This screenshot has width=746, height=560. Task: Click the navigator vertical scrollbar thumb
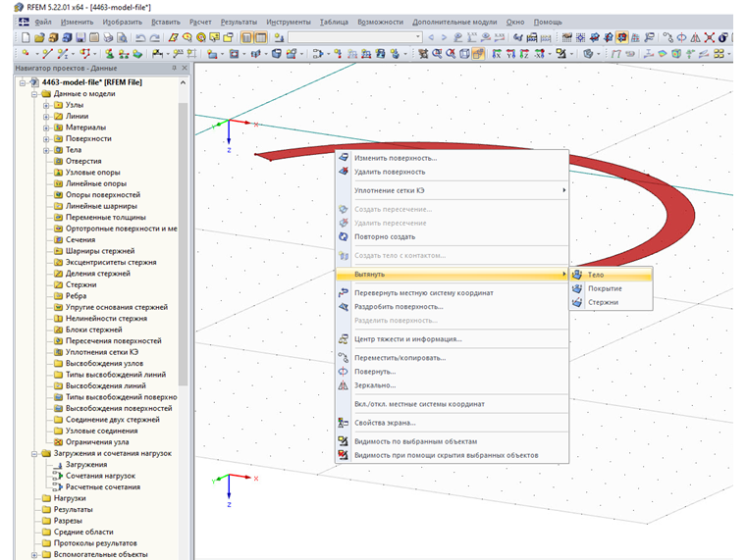(184, 243)
